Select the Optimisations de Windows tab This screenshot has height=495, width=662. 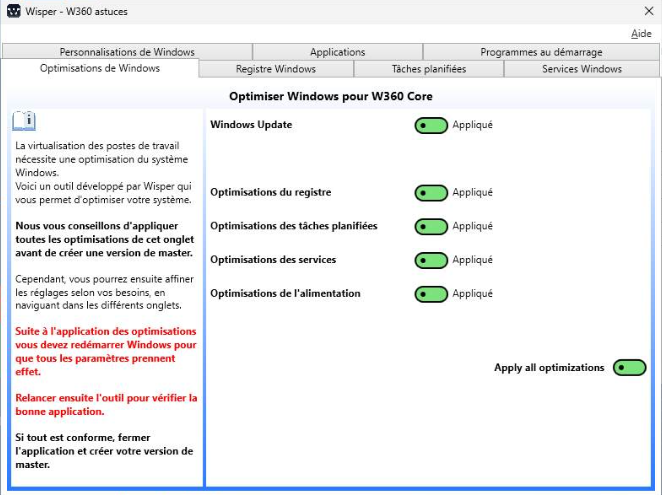(100, 68)
